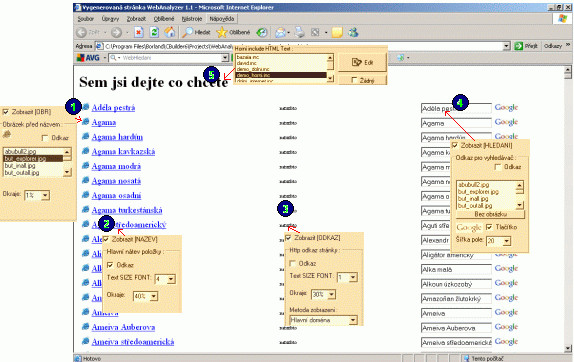Stop page loading with the red X icon
The image size is (574, 362).
[138, 33]
